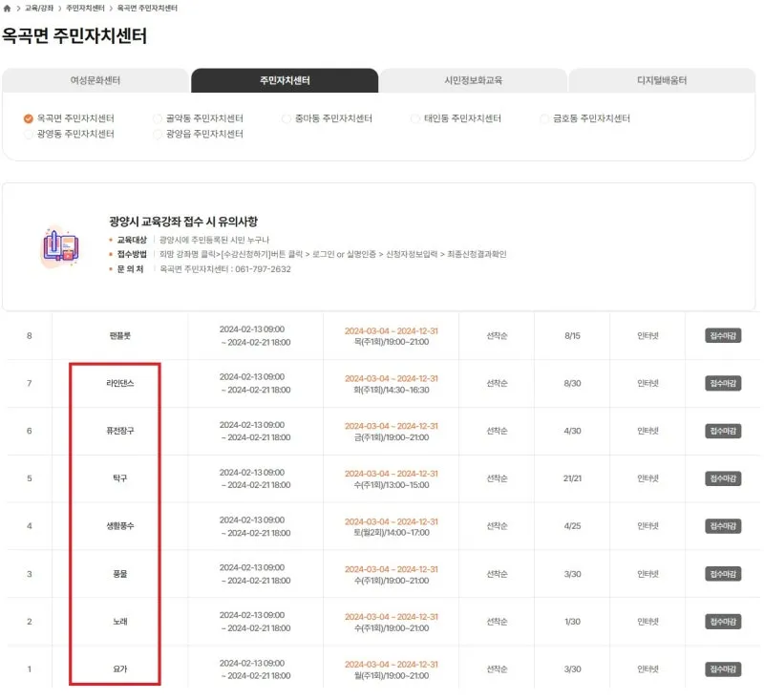Image resolution: width=764 pixels, height=700 pixels.
Task: Click the 접수마감 button for 탁구
Action: pyautogui.click(x=723, y=478)
